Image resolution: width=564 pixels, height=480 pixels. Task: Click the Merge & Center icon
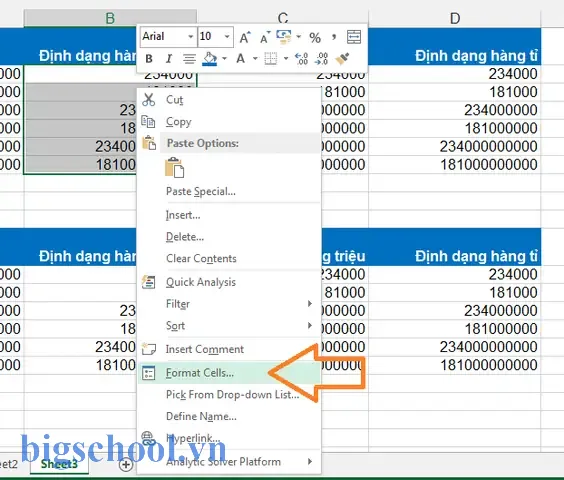point(354,37)
